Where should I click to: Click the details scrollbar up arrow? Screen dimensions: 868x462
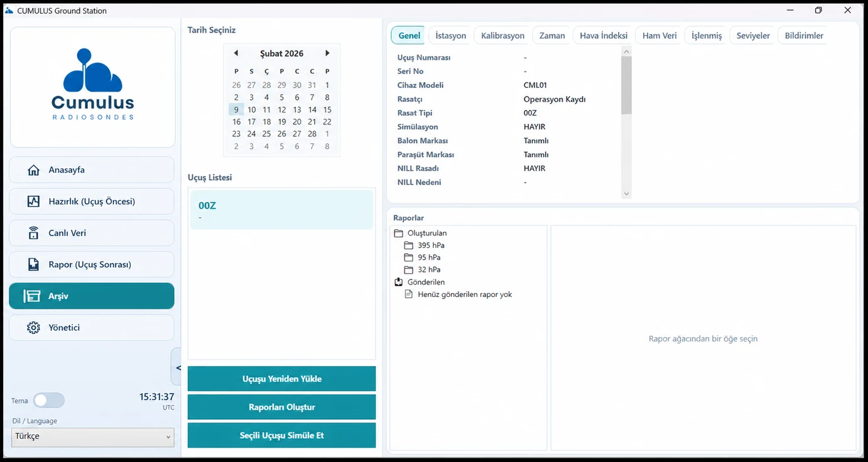coord(626,51)
